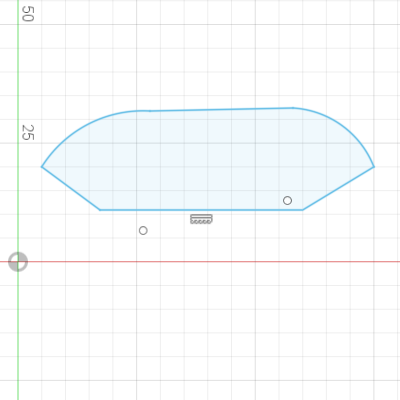Select the long top line of the profile
The width and height of the screenshot is (400, 400).
pos(221,109)
